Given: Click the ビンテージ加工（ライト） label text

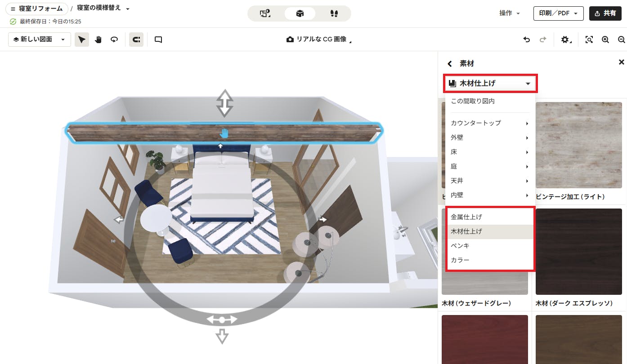Looking at the screenshot, I should click(570, 196).
